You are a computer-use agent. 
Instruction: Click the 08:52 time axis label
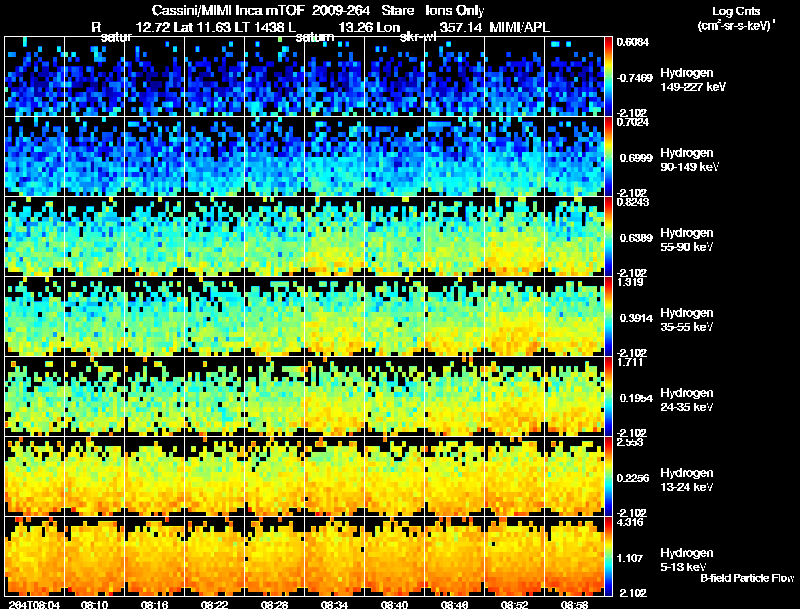[514, 605]
